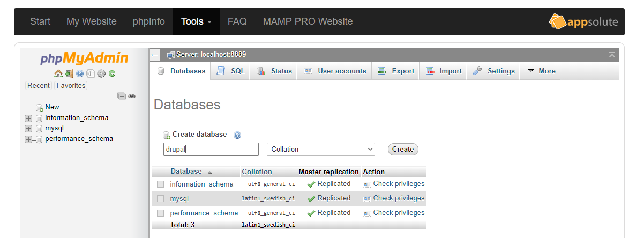Screen dimensions: 644x238
Task: Check privileges for performance_schema
Action: point(399,213)
